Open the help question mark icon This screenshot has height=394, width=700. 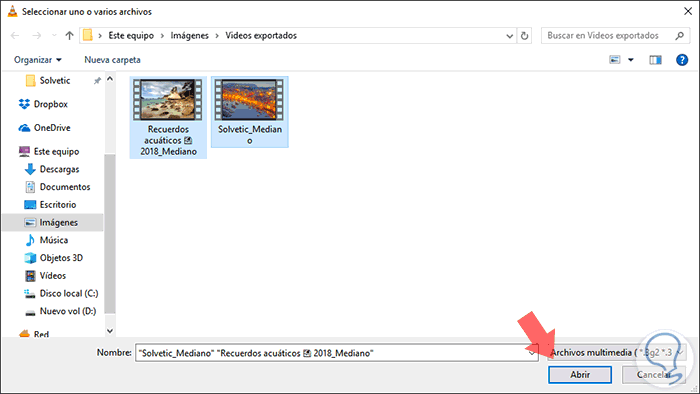[682, 60]
